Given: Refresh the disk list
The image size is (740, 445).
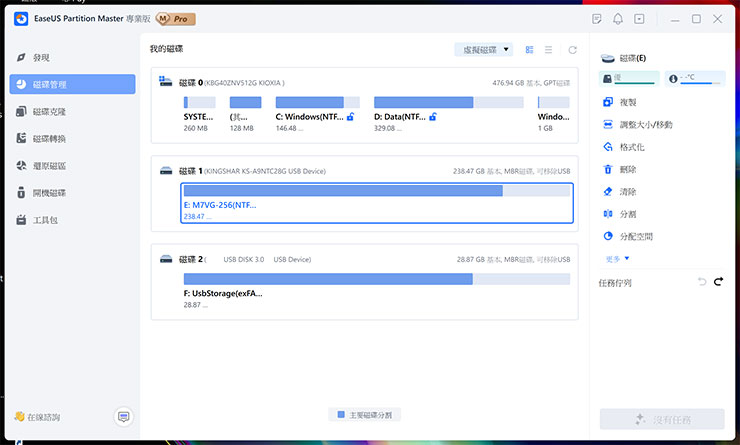Looking at the screenshot, I should coord(572,50).
